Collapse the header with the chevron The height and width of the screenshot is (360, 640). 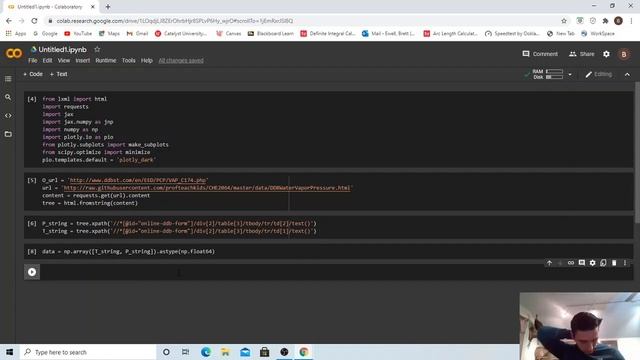point(627,74)
